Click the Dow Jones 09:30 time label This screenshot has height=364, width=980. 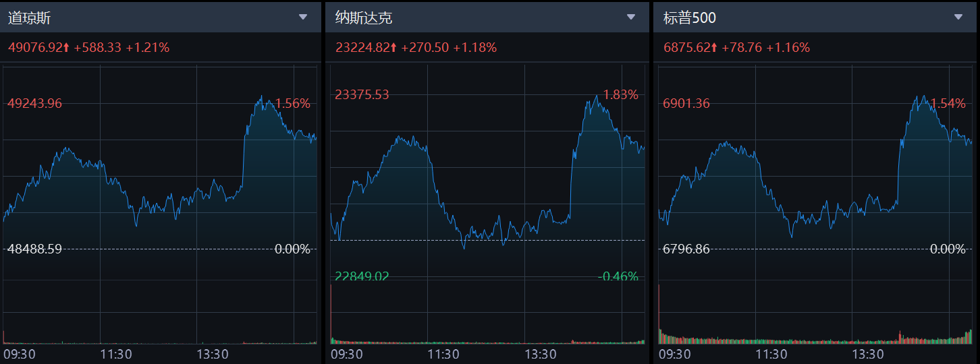point(20,354)
